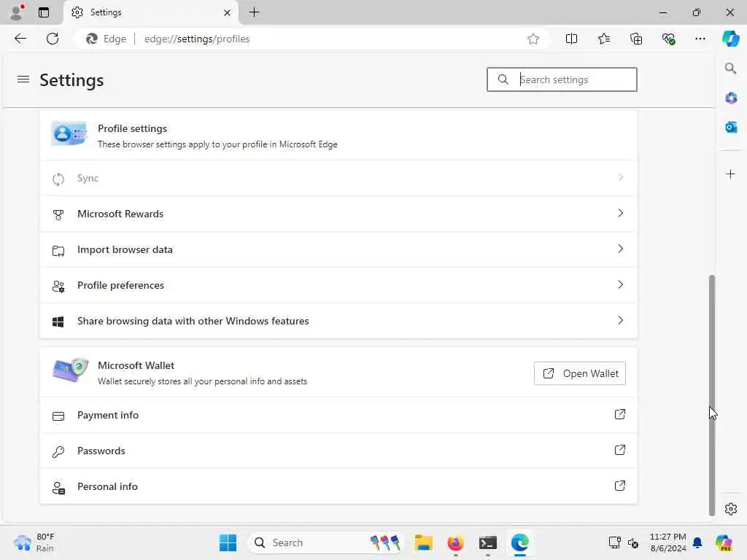Click into the Search settings field
The height and width of the screenshot is (560, 747).
(562, 79)
